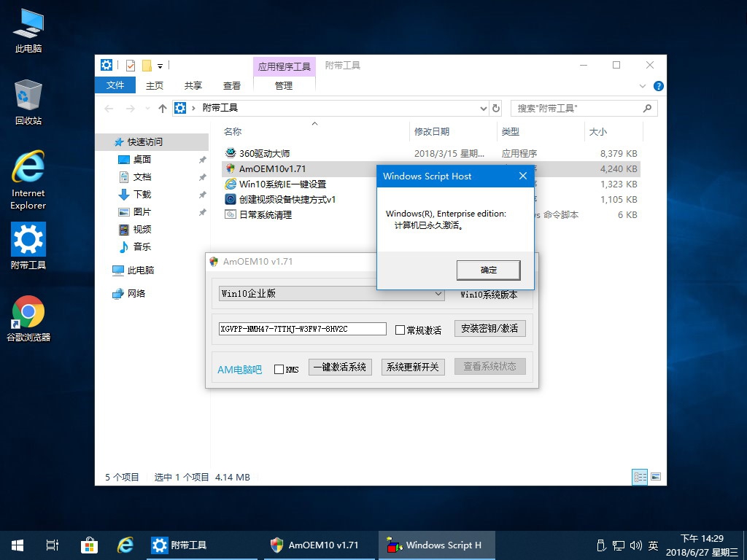Screen dimensions: 747x560
Task: Click 确定 in Windows Script Host dialog
Action: click(488, 270)
